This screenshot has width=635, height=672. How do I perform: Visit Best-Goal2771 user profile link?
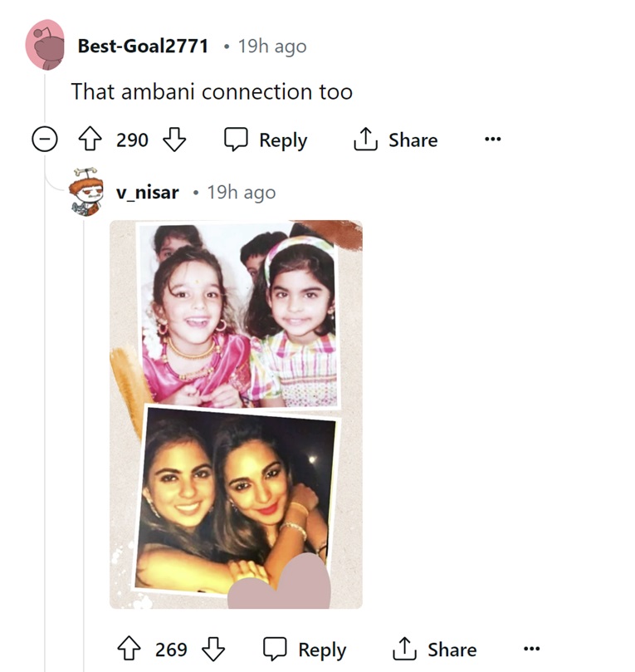pos(143,46)
